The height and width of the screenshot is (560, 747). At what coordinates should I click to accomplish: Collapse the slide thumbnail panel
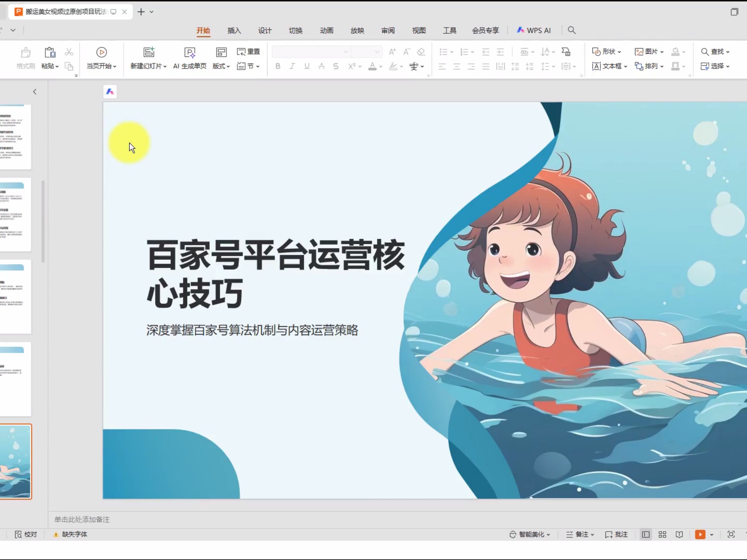35,92
